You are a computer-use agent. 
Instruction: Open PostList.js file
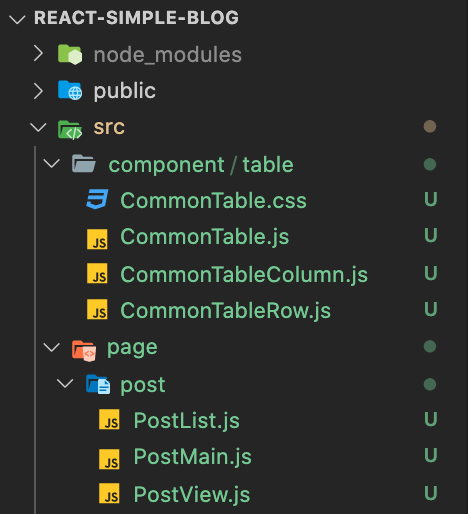tap(186, 420)
